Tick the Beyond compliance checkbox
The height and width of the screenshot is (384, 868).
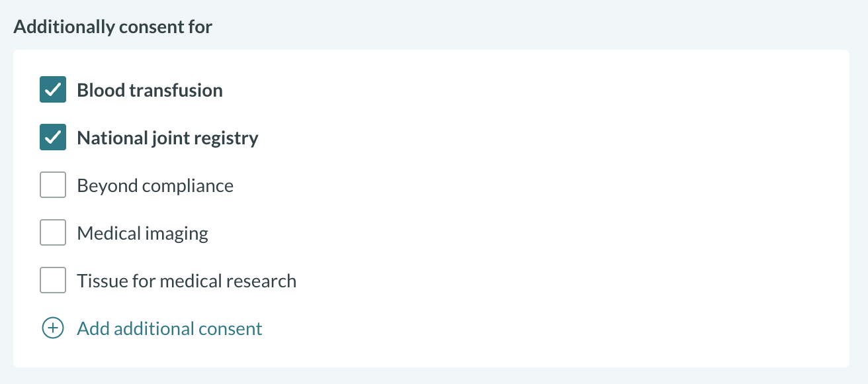53,185
